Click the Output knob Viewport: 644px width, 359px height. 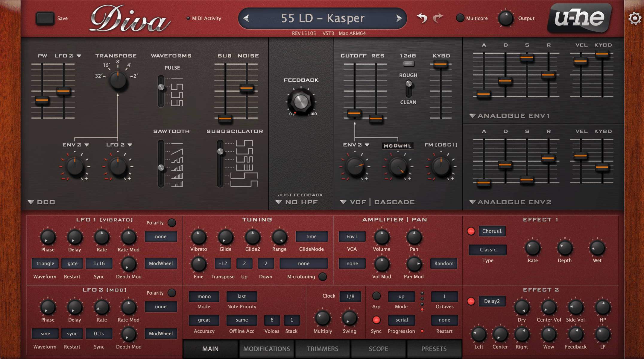point(505,19)
